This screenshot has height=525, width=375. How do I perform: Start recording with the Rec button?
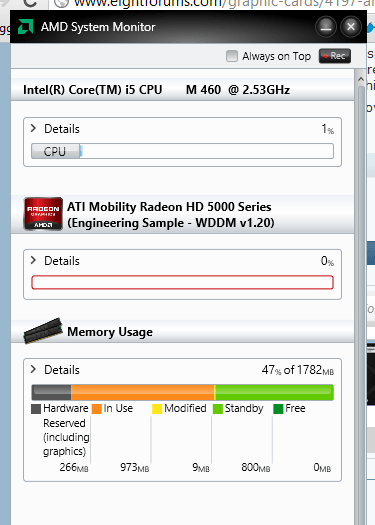coord(335,56)
